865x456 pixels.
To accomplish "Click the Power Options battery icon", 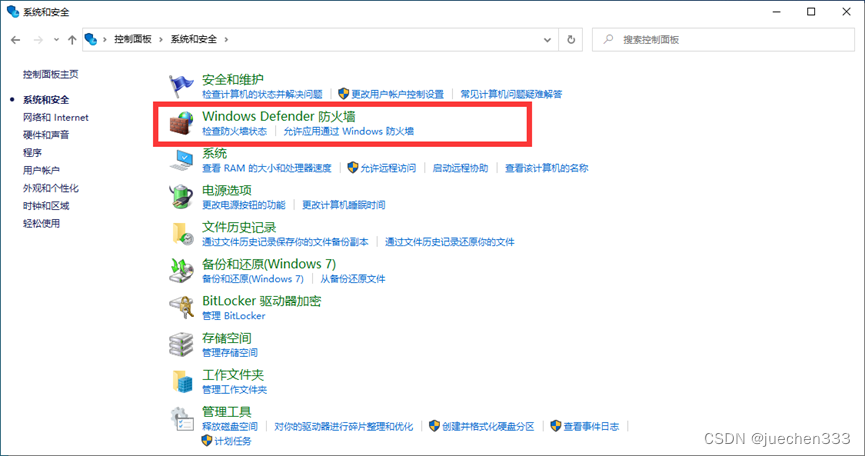I will 181,197.
